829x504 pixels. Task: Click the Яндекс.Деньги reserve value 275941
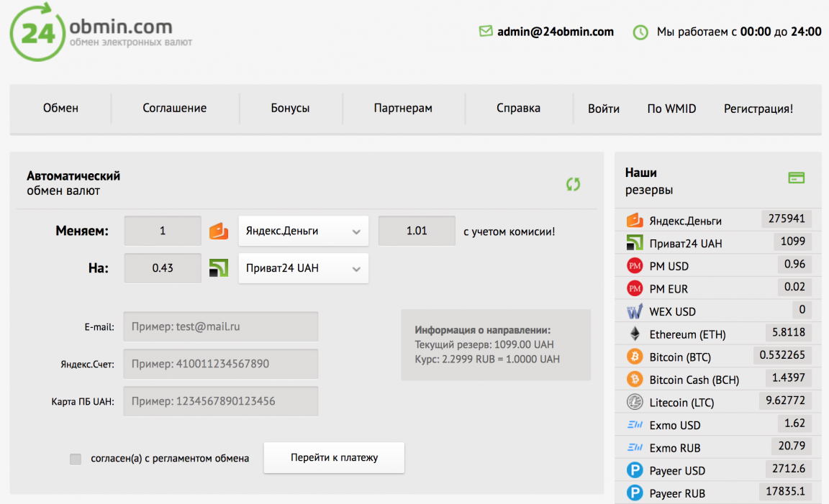point(787,218)
